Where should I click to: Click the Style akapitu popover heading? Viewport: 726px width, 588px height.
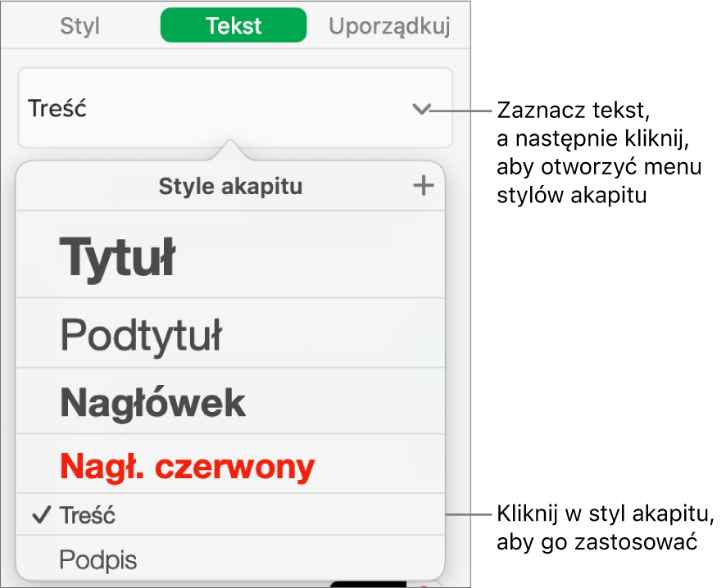pos(230,187)
